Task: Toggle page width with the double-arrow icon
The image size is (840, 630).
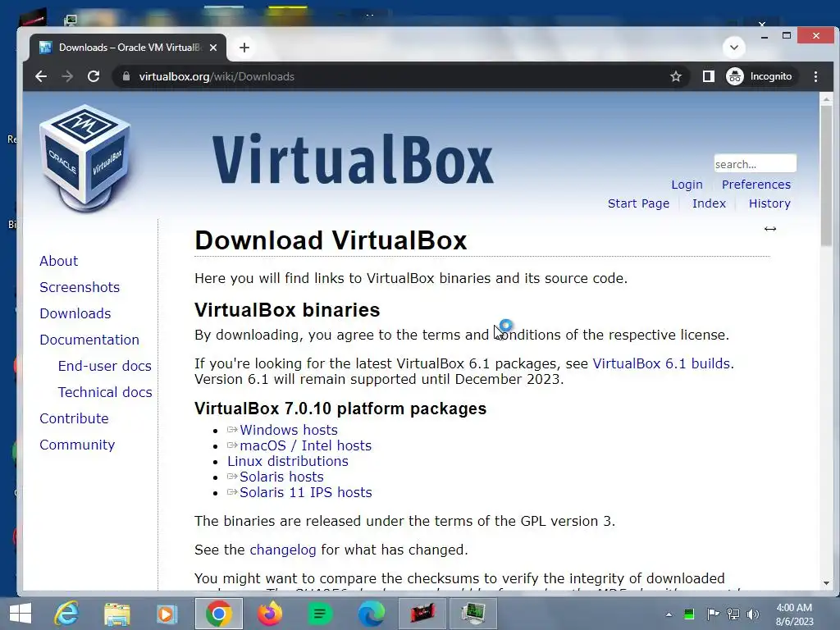Action: (769, 229)
